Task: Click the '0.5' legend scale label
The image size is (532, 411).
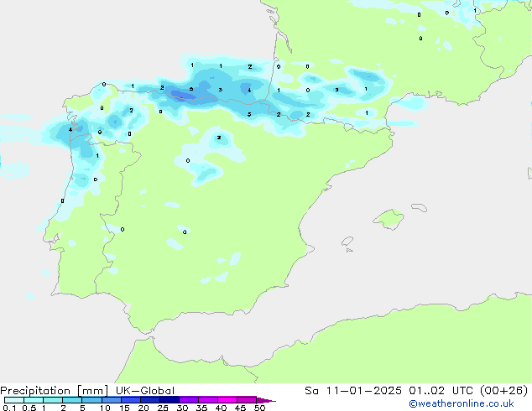Action: click(29, 408)
